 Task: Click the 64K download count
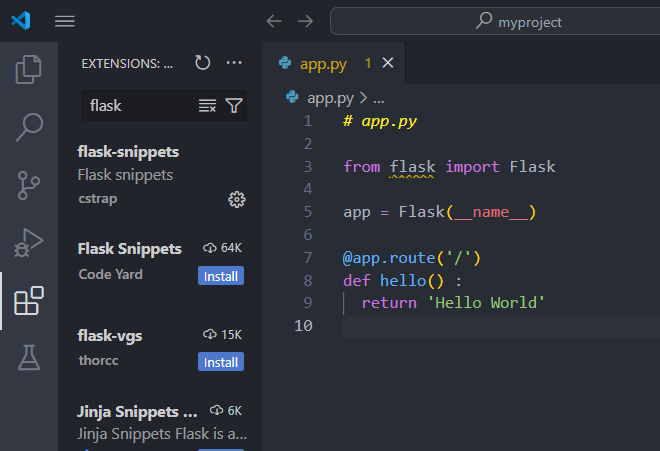click(x=231, y=248)
